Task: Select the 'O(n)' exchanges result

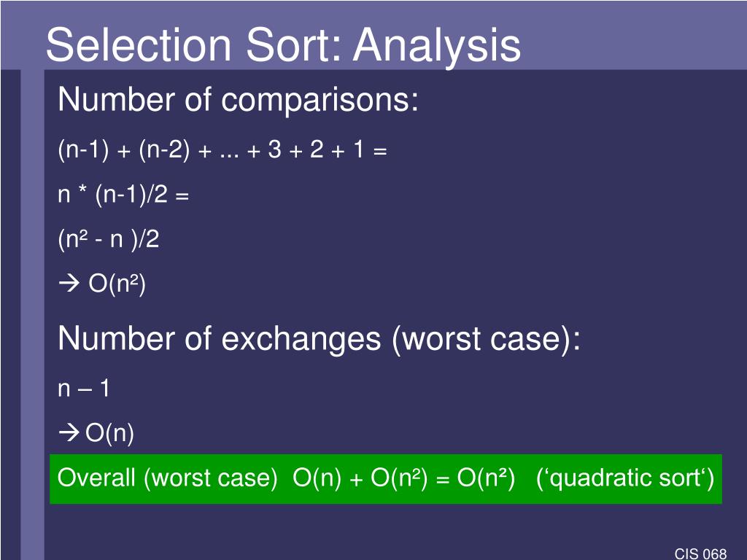Action: tap(109, 433)
